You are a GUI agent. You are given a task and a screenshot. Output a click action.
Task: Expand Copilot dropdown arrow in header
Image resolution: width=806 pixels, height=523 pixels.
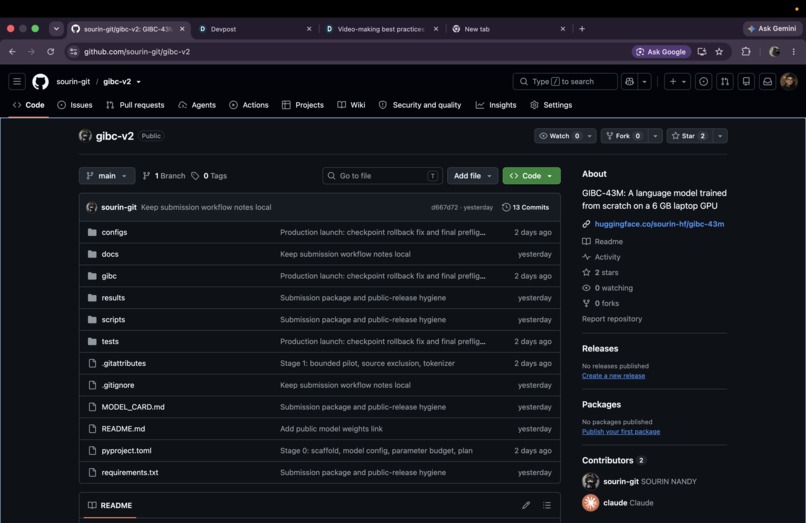tap(645, 81)
